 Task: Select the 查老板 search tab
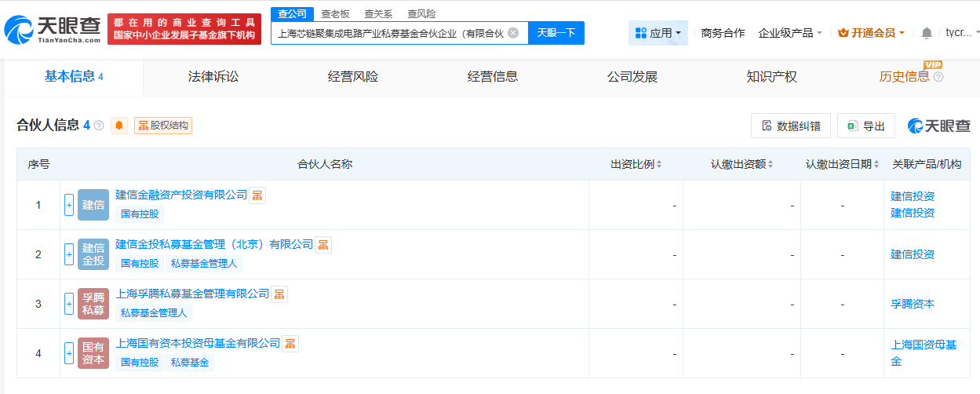tap(334, 13)
